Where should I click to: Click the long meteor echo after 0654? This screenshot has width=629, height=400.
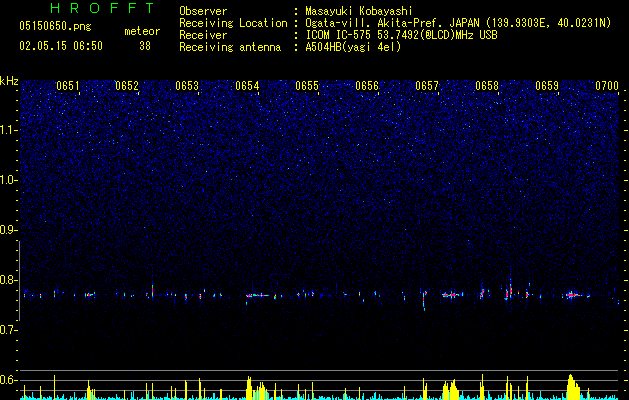(x=258, y=295)
